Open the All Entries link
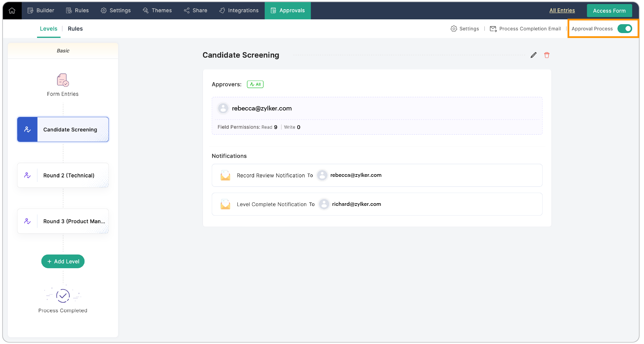Viewport: 644px width, 344px height. 562,10
